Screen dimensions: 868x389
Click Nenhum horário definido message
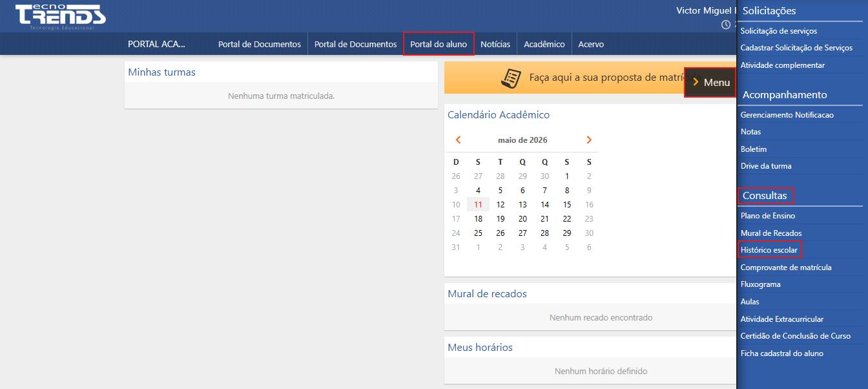click(x=601, y=371)
